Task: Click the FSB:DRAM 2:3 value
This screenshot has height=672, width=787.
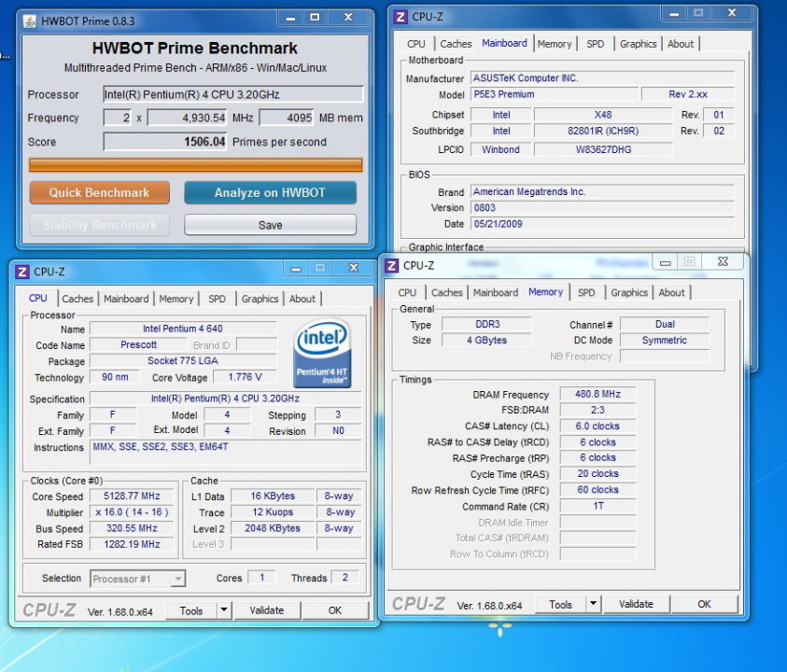Action: 597,410
